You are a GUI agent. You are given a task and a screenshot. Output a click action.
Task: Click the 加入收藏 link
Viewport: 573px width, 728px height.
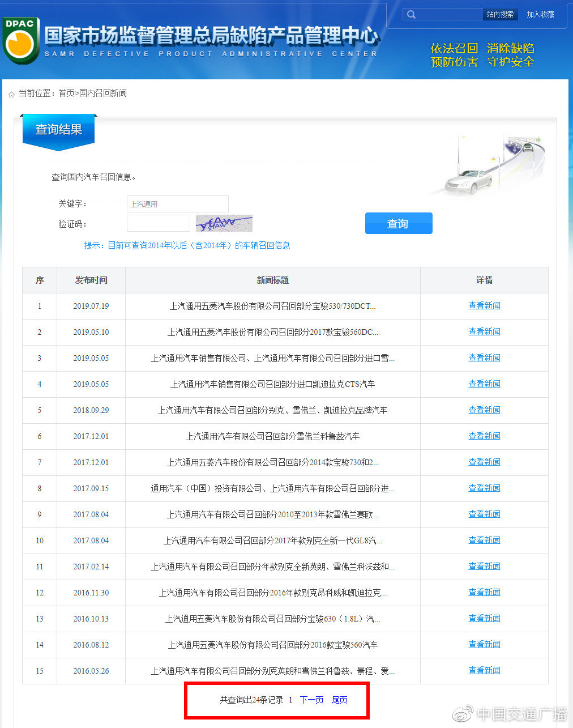[x=540, y=14]
